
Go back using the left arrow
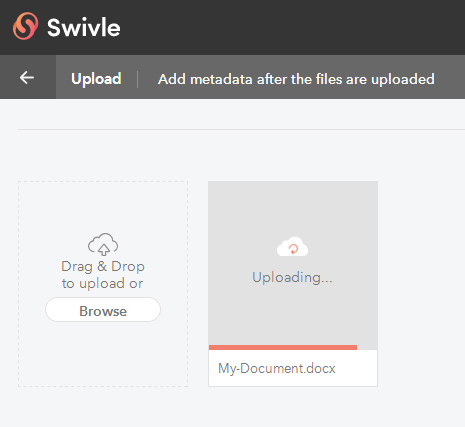pyautogui.click(x=27, y=78)
